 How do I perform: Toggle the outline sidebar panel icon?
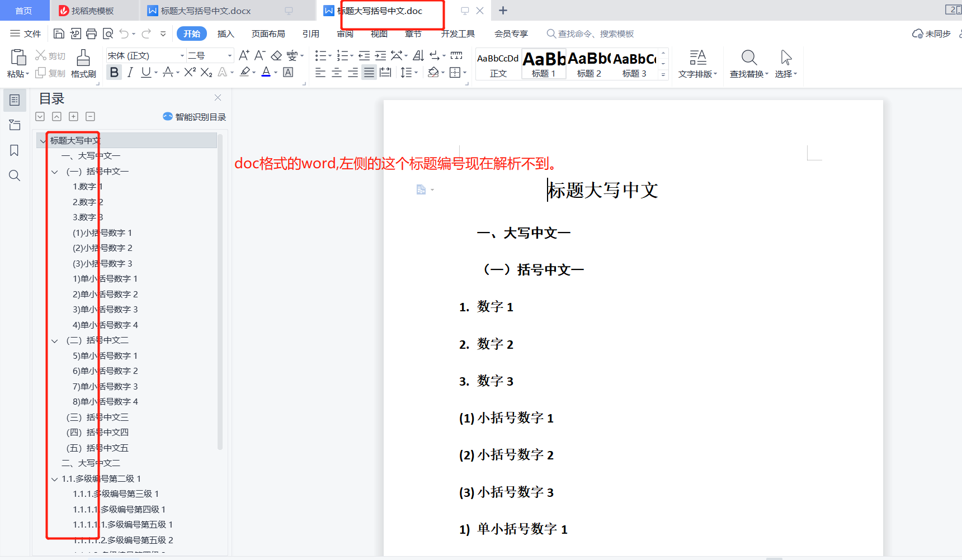(x=15, y=100)
